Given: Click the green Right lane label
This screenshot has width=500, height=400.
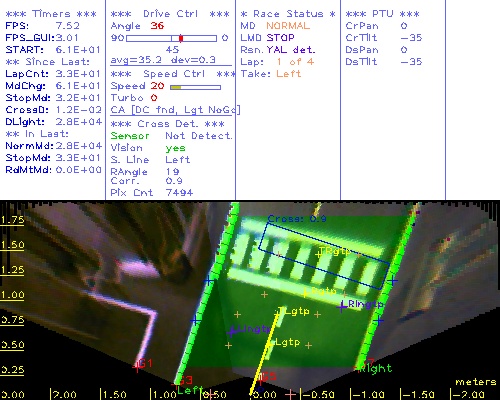Looking at the screenshot, I should point(376,368).
